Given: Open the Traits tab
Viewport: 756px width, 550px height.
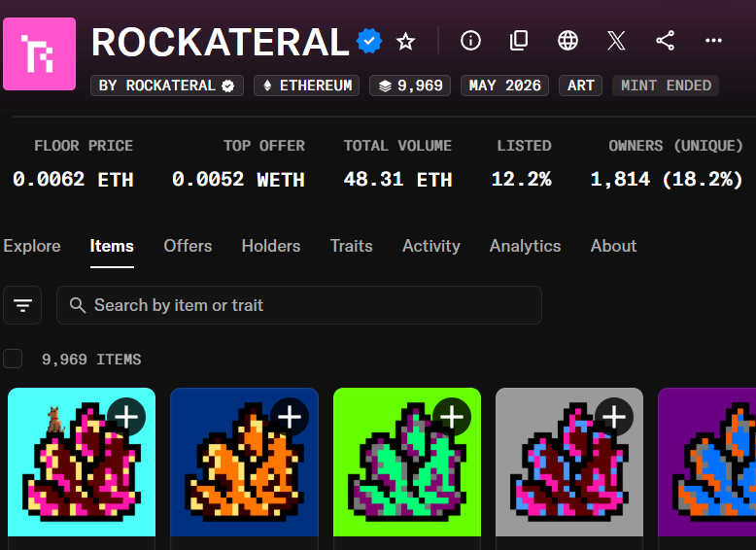Looking at the screenshot, I should pos(352,246).
